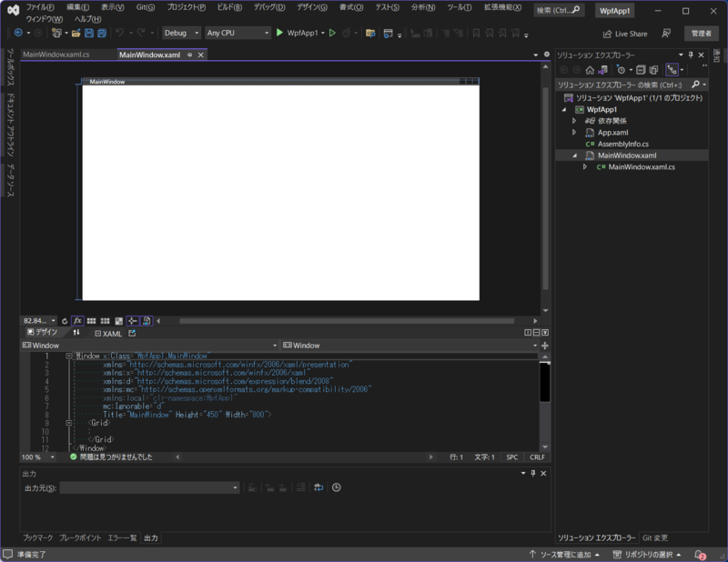Toggle show snap grid in designer
Image resolution: width=728 pixels, height=562 pixels.
pyautogui.click(x=92, y=321)
